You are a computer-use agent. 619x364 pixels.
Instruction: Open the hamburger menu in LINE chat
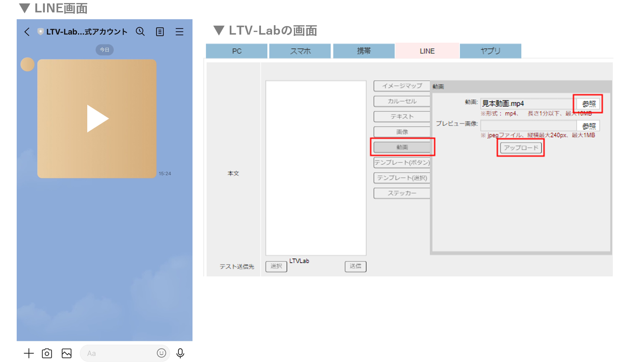[180, 32]
